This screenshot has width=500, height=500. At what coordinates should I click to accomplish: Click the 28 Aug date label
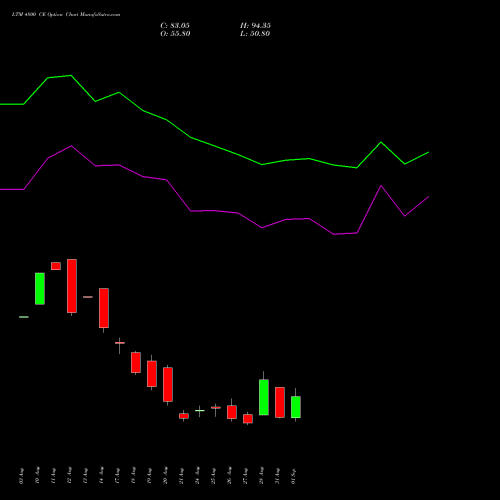262,476
